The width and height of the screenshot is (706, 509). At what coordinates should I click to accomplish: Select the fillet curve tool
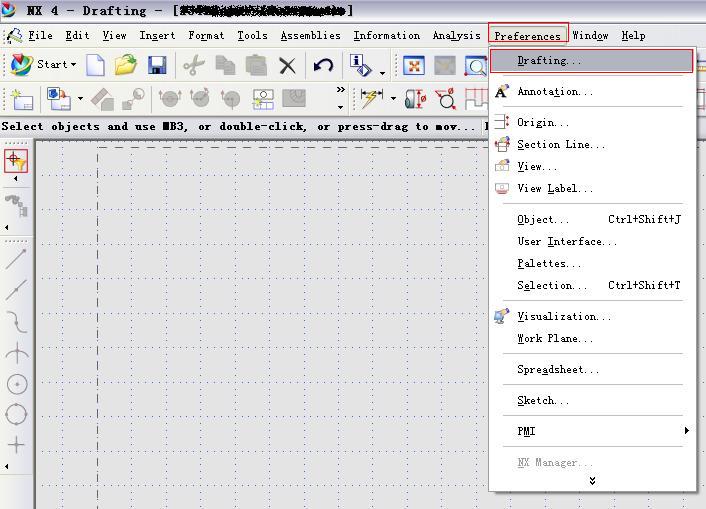(x=17, y=322)
